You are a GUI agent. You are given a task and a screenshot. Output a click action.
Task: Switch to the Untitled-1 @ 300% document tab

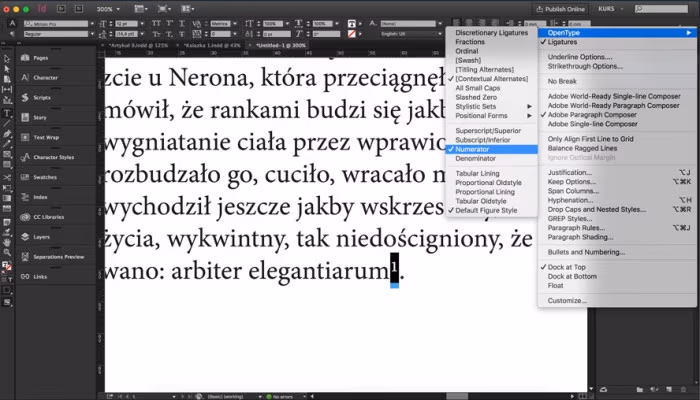pyautogui.click(x=282, y=46)
